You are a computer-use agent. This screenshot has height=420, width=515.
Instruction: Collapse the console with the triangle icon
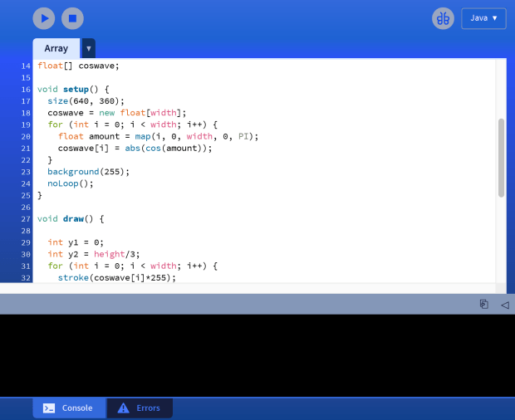(x=504, y=305)
